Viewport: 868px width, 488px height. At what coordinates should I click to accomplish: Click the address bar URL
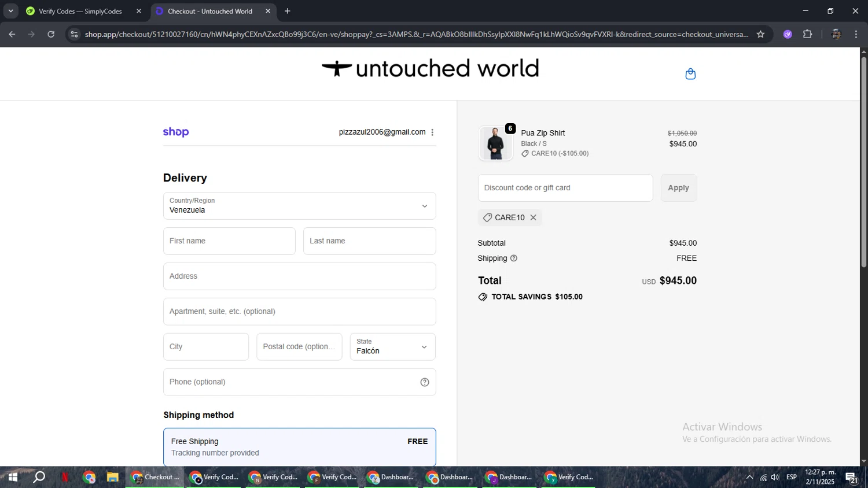coord(417,34)
